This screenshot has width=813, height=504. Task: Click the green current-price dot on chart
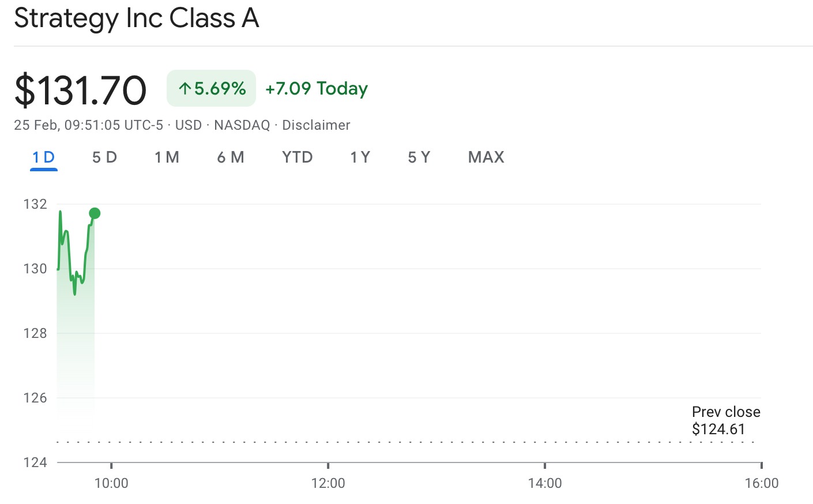[x=95, y=213]
